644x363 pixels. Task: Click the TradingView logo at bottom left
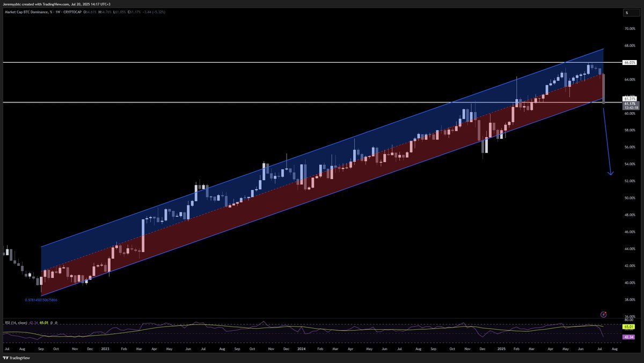pyautogui.click(x=17, y=358)
